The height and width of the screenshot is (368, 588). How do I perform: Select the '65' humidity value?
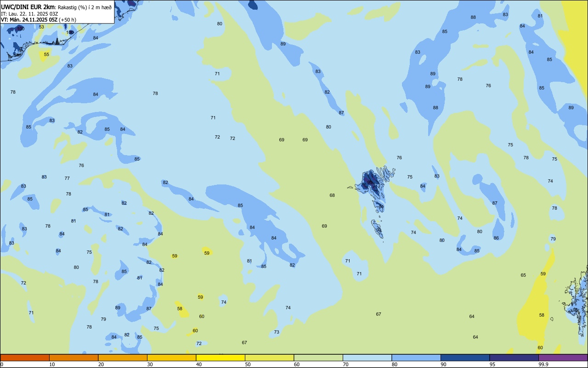pos(523,275)
